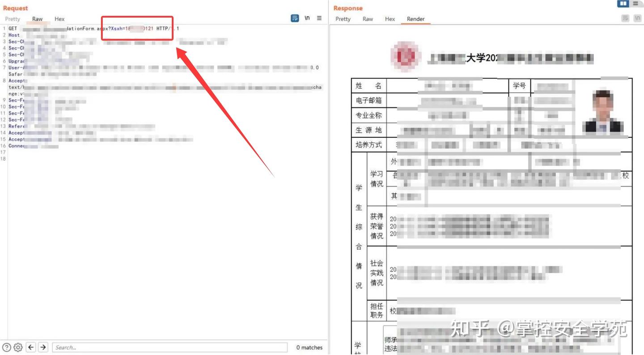The width and height of the screenshot is (644, 355).
Task: Select the Pretty view of the Request
Action: 12,19
